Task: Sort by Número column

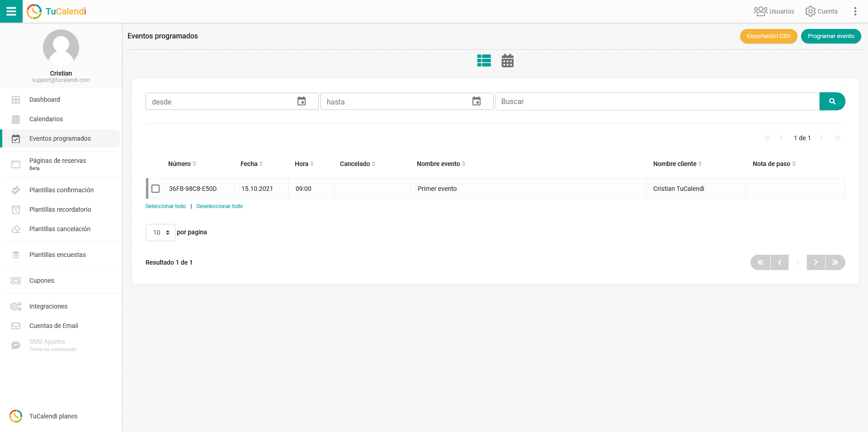Action: pyautogui.click(x=182, y=164)
